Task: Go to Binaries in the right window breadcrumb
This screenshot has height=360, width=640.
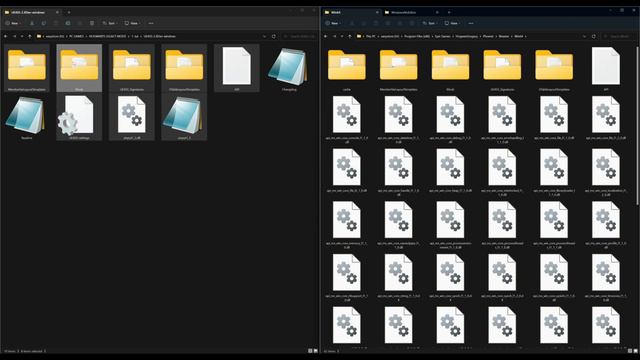Action: tap(504, 36)
